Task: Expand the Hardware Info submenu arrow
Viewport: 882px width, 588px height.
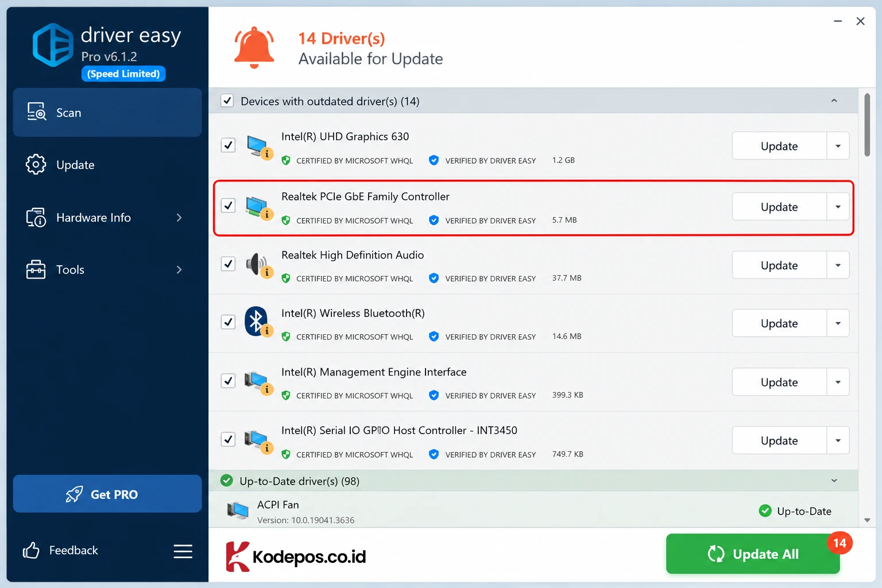Action: click(179, 218)
